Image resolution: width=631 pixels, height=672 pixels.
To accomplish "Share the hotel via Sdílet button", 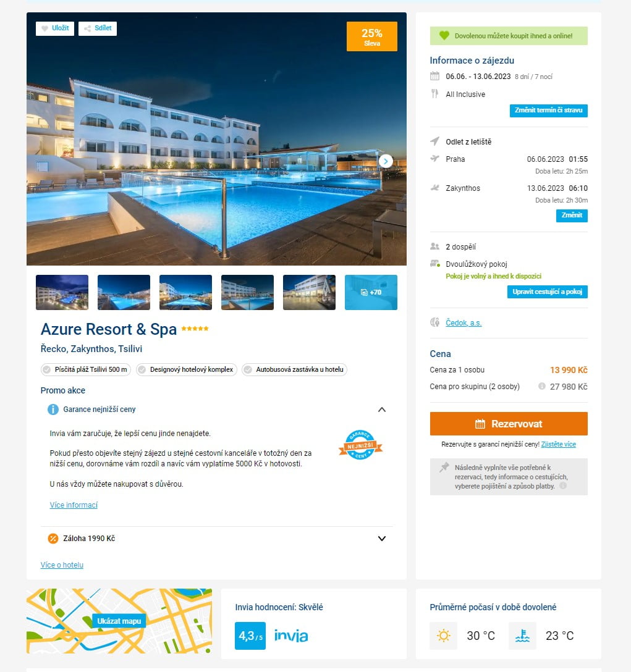I will pyautogui.click(x=98, y=28).
